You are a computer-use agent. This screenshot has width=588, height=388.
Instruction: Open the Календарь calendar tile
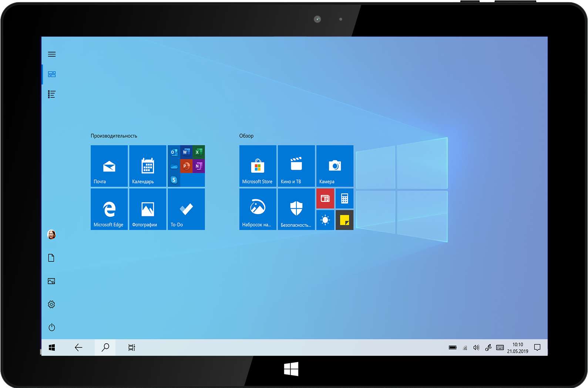pyautogui.click(x=148, y=166)
